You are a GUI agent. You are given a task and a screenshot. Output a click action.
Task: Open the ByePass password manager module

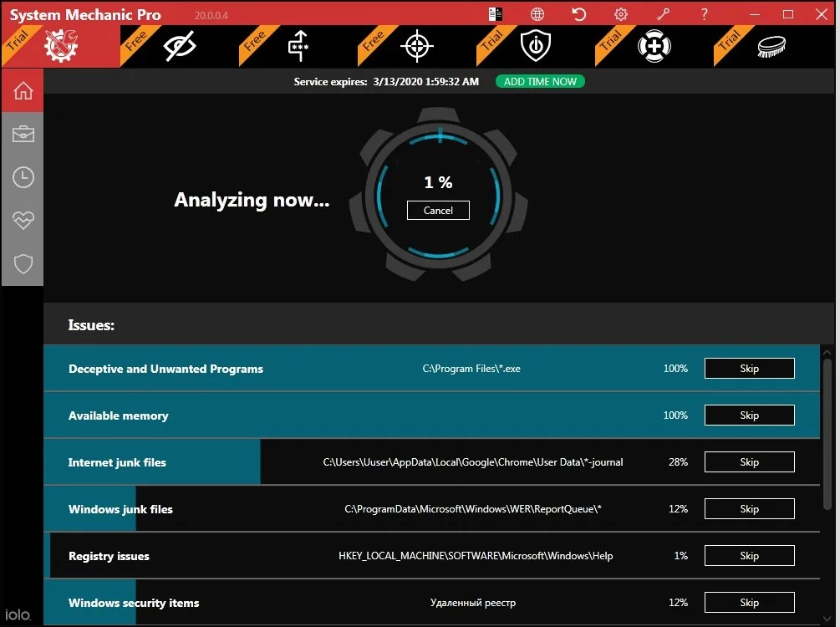pos(298,46)
